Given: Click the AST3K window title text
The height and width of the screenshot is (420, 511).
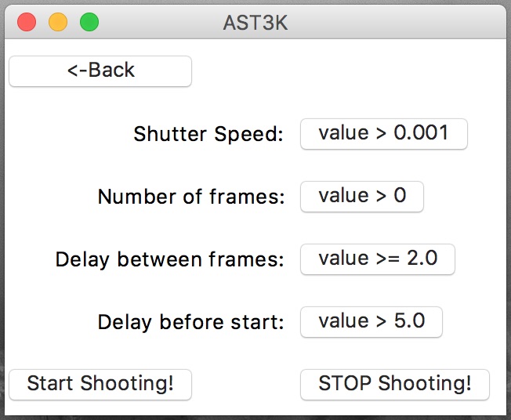Looking at the screenshot, I should [255, 23].
